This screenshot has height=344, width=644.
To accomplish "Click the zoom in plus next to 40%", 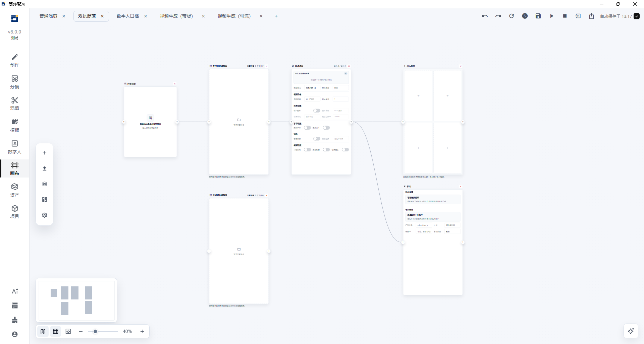I will tap(142, 331).
